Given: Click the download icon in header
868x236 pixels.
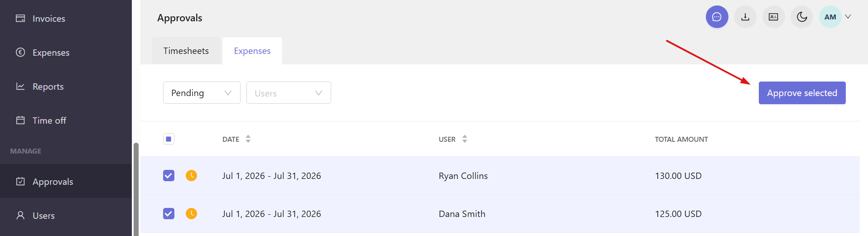Looking at the screenshot, I should 745,17.
